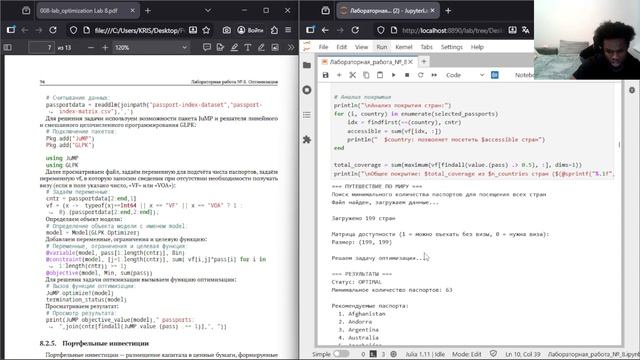Take a screenshot using camera icon
The height and width of the screenshot is (360, 640).
227,30
